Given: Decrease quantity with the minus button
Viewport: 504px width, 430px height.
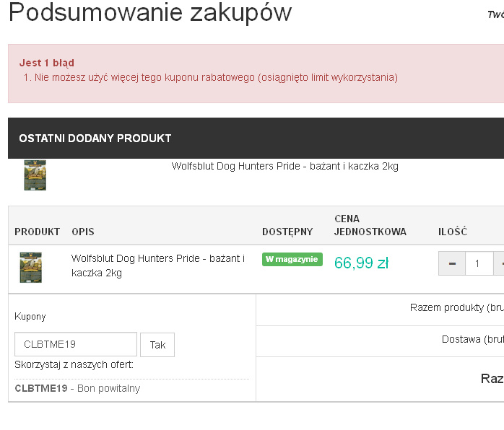Looking at the screenshot, I should pyautogui.click(x=452, y=263).
